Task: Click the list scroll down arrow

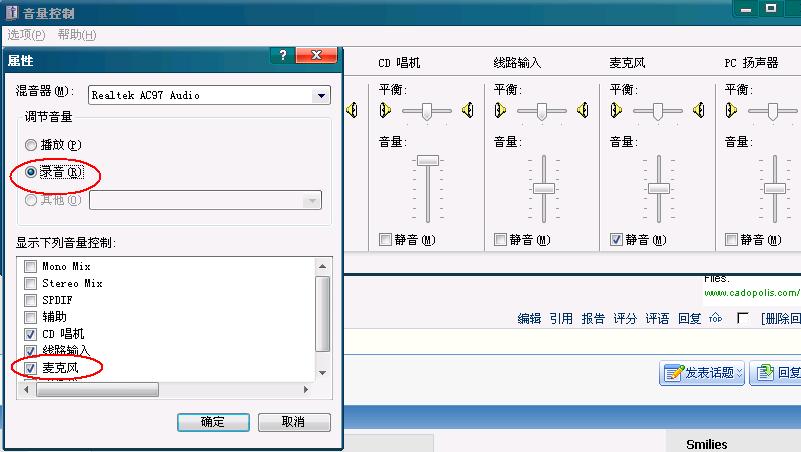Action: [322, 373]
